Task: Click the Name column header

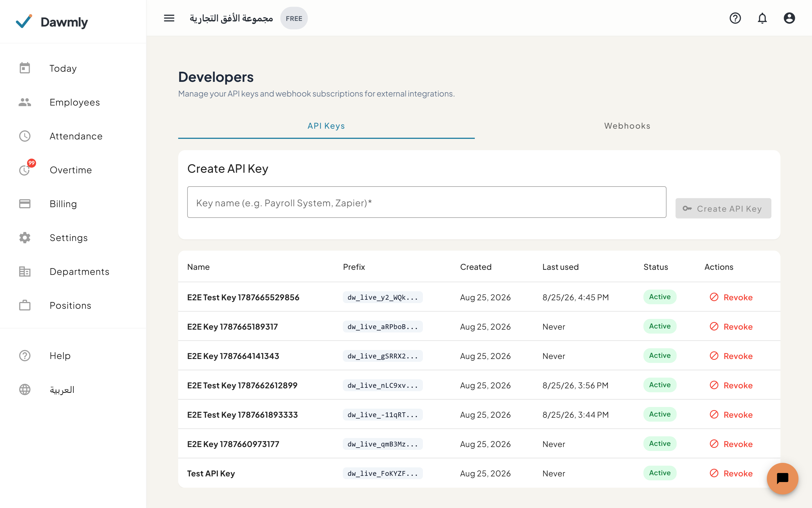Action: pos(198,267)
